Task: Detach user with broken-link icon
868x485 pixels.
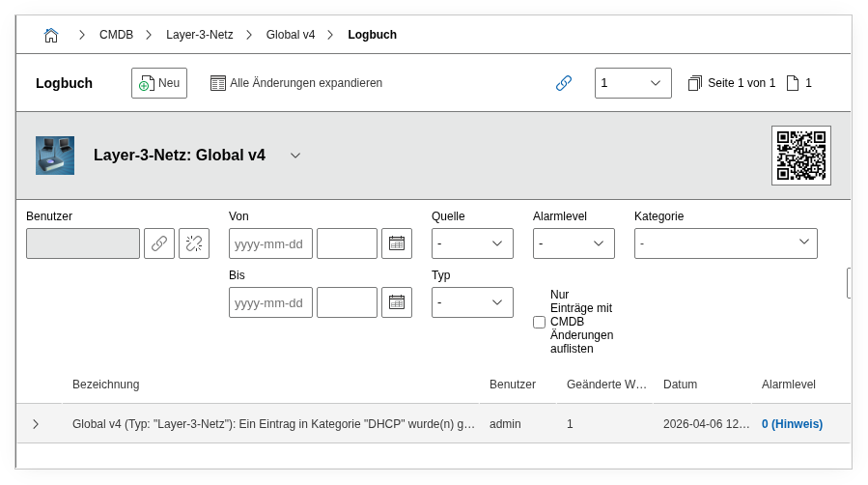Action: click(x=194, y=243)
